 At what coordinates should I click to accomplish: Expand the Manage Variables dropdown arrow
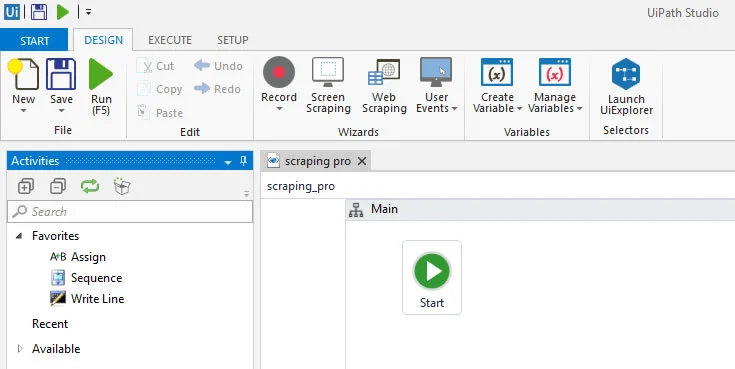pyautogui.click(x=579, y=109)
